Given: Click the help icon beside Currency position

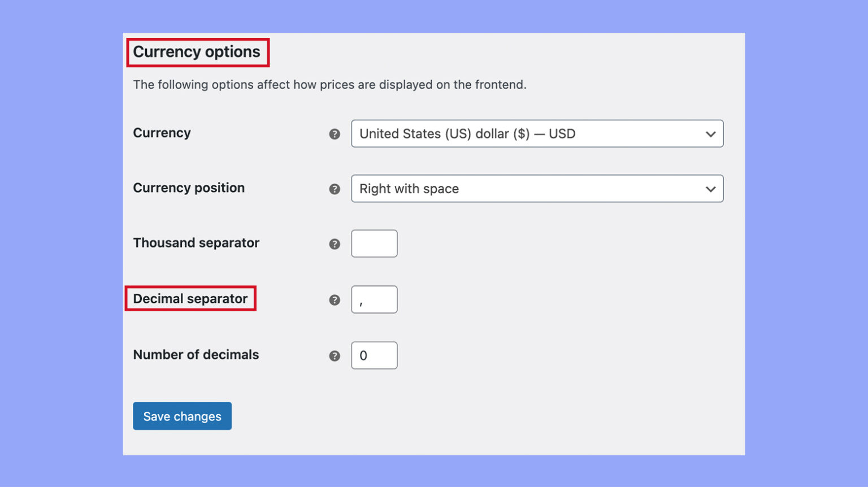Looking at the screenshot, I should [x=335, y=189].
